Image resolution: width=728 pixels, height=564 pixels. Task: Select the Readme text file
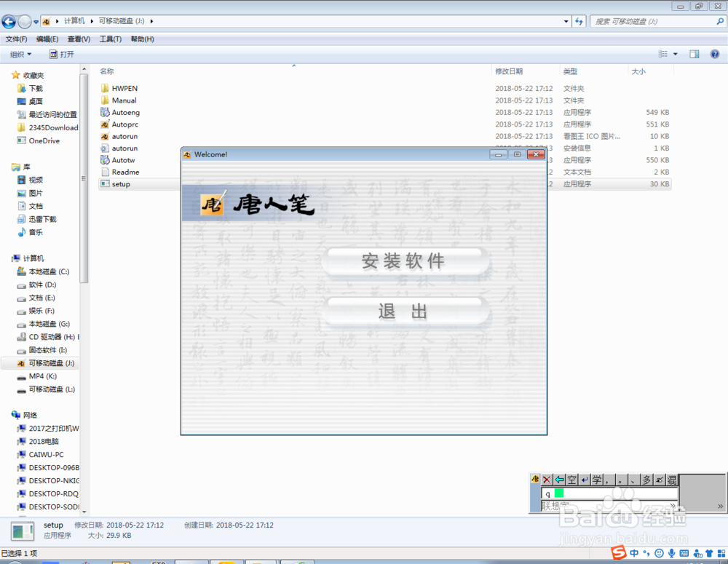tap(120, 172)
